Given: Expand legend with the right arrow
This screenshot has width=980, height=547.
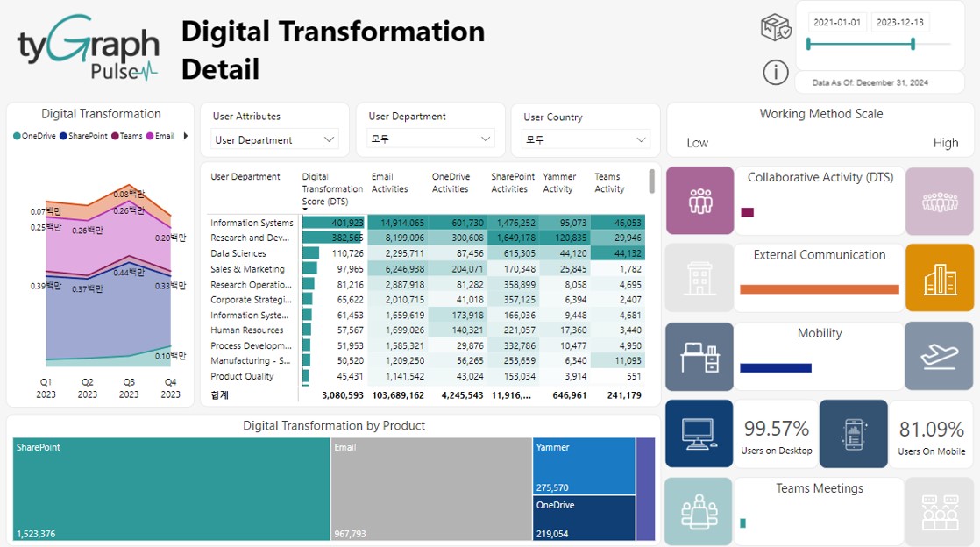Looking at the screenshot, I should coord(186,136).
